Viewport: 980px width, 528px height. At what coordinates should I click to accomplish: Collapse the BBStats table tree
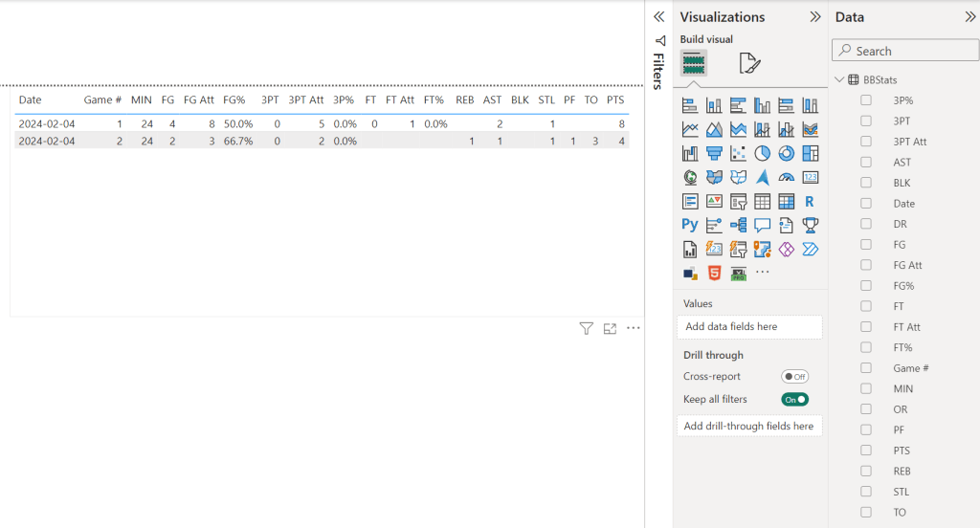coord(839,79)
